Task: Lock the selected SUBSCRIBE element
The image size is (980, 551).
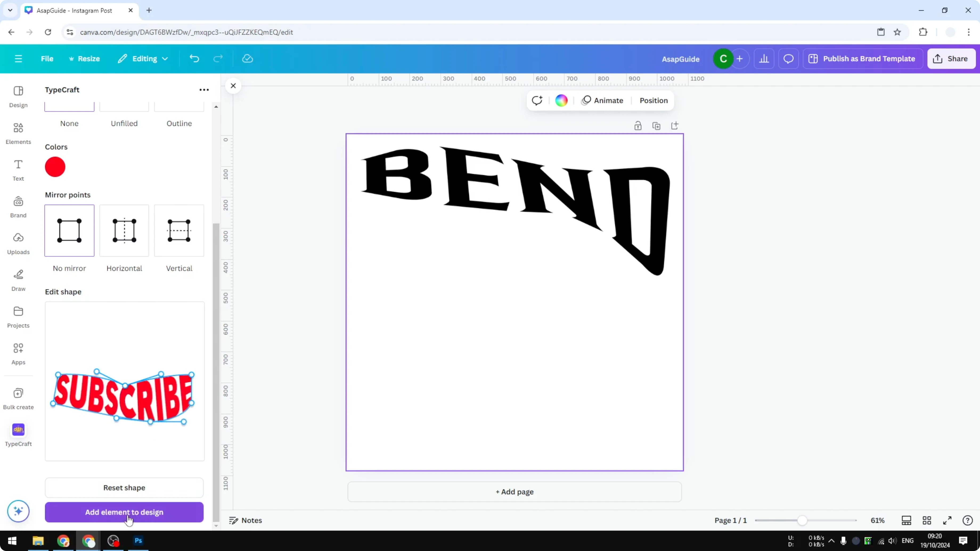Action: (638, 125)
